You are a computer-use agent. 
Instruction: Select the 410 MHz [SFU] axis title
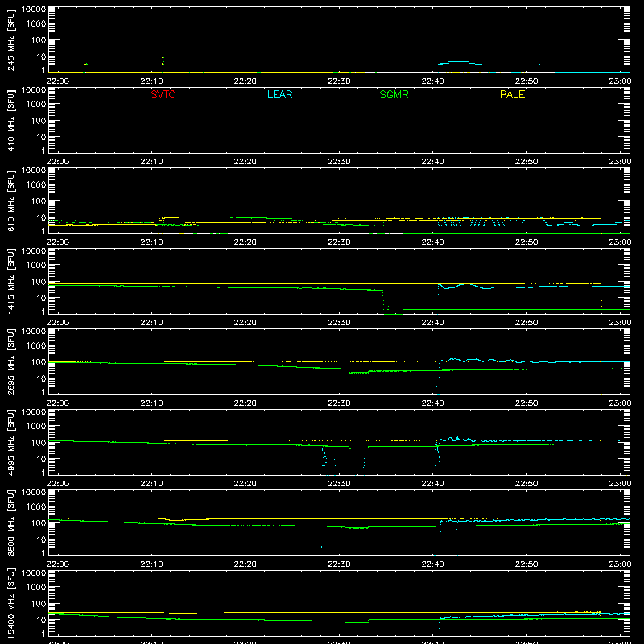(10, 120)
